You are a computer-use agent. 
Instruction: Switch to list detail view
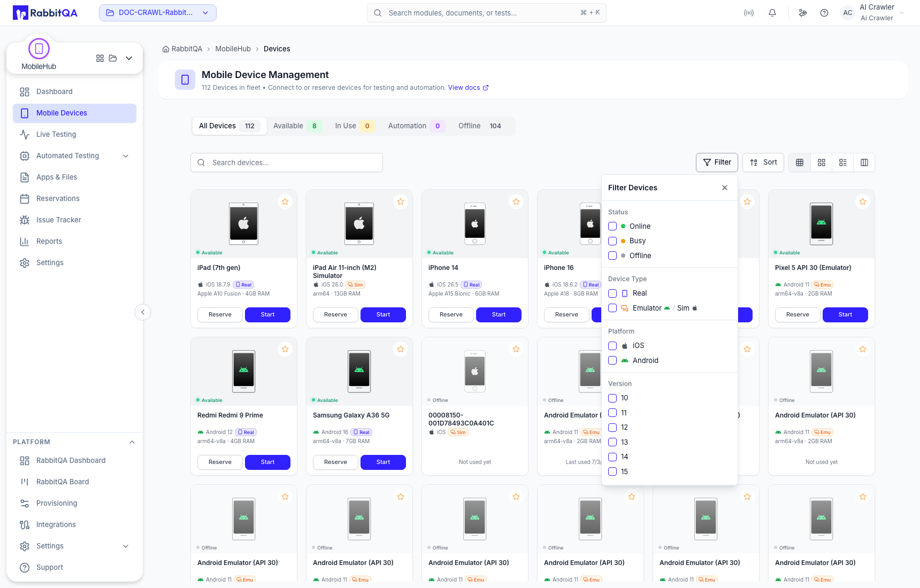(x=843, y=163)
